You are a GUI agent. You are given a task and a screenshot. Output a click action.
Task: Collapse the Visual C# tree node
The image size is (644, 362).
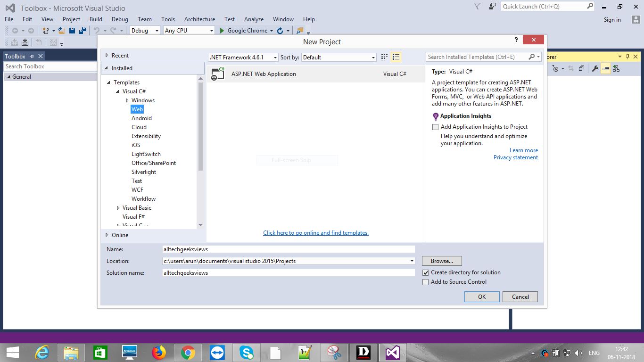(x=118, y=91)
